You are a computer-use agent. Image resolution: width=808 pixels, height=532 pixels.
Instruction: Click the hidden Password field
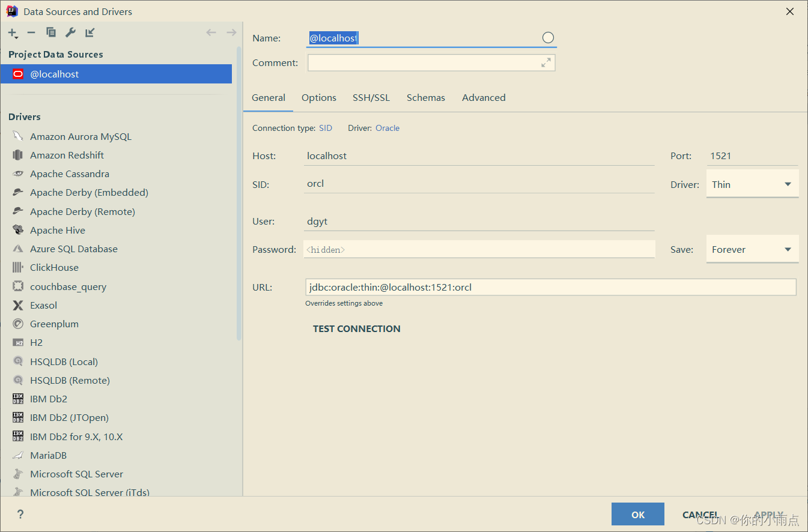coord(479,249)
